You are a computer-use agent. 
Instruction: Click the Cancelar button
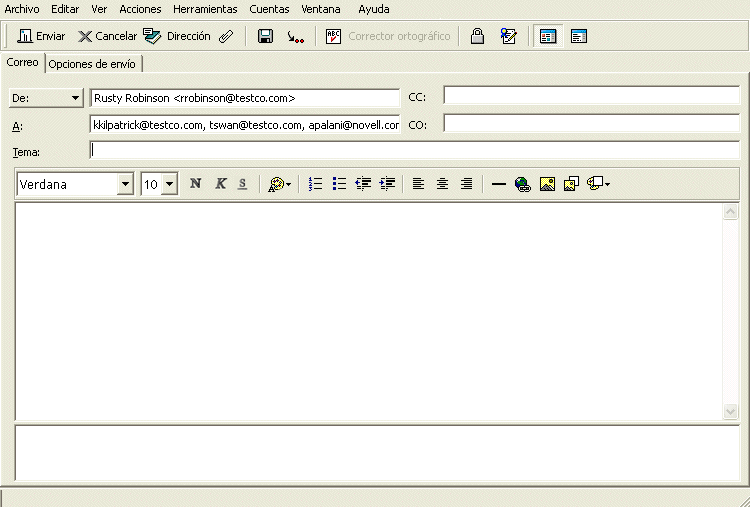tap(107, 36)
